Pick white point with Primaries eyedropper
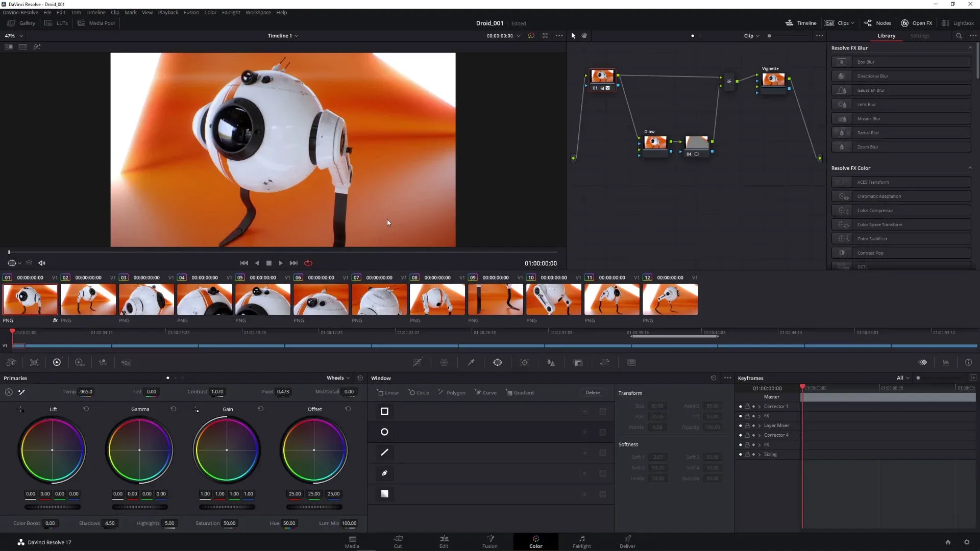Screen dimensions: 980x551 [21, 392]
